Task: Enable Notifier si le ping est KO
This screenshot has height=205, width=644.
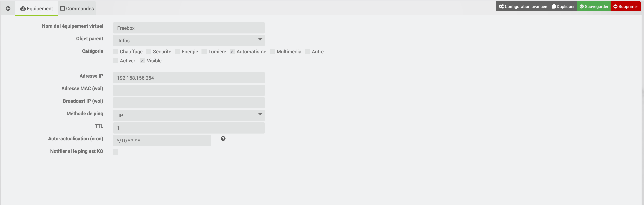Action: [115, 152]
